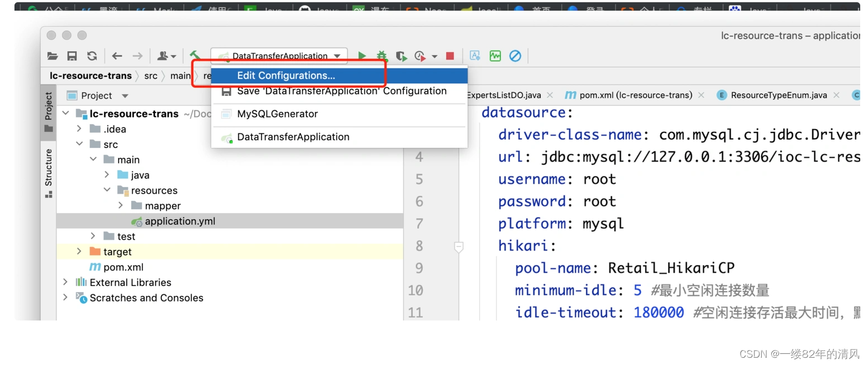This screenshot has height=365, width=868.
Task: Expand the .idea folder
Action: (x=80, y=129)
